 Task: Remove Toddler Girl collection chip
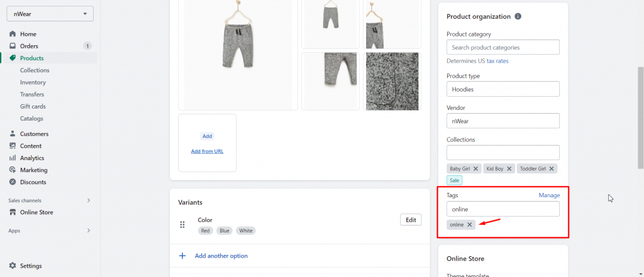click(552, 169)
